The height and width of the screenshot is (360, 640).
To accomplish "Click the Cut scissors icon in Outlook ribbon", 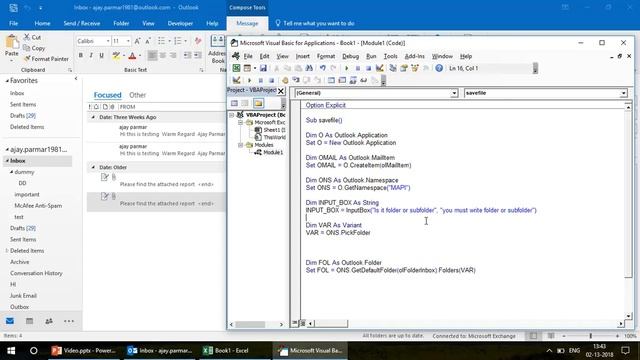I will 27,37.
